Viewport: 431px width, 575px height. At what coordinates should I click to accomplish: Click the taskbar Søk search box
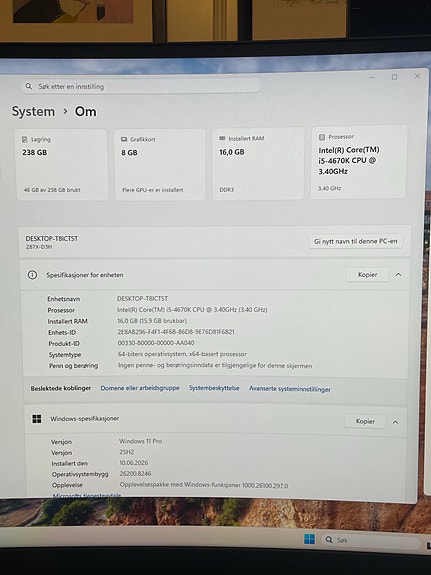tap(370, 540)
